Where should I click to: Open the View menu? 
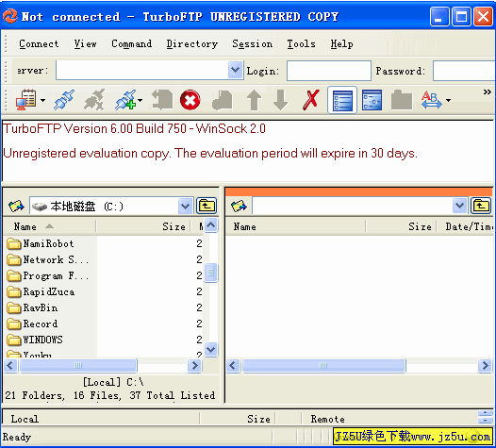85,43
